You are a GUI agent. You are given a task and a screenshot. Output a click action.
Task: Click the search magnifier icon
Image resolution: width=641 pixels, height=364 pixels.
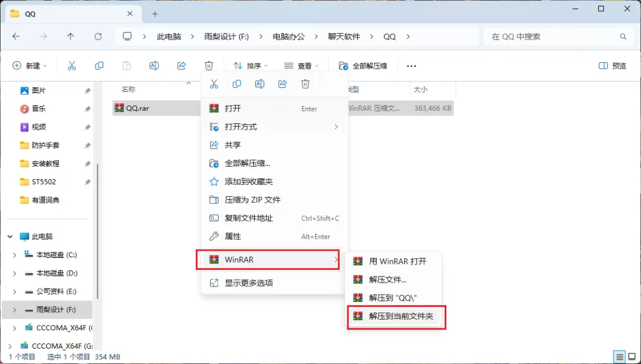623,36
